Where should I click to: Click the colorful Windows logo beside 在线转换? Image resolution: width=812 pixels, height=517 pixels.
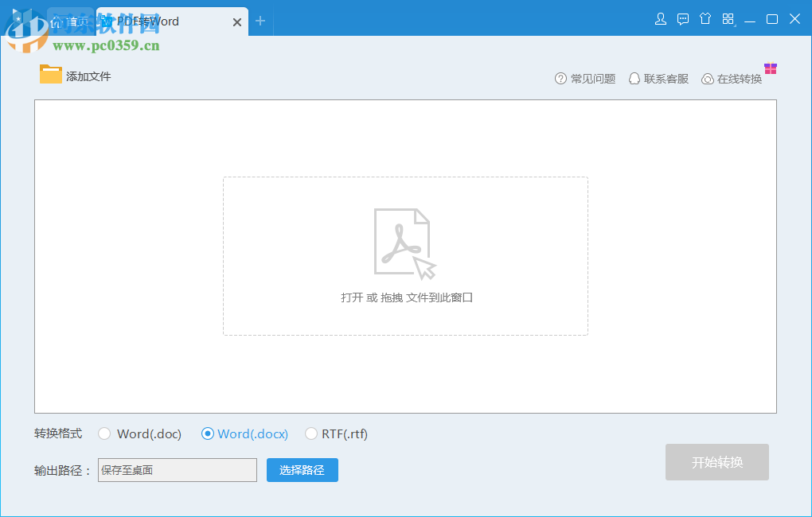(x=770, y=69)
